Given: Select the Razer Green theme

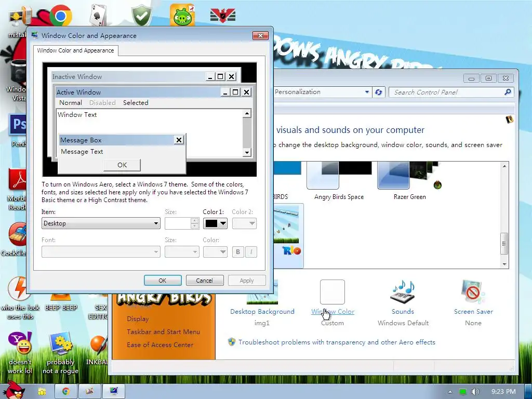Looking at the screenshot, I should (x=409, y=181).
